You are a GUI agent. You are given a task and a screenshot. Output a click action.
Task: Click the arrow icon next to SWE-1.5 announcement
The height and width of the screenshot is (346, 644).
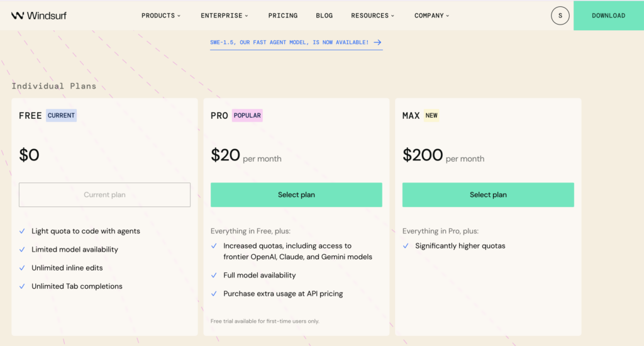point(377,43)
